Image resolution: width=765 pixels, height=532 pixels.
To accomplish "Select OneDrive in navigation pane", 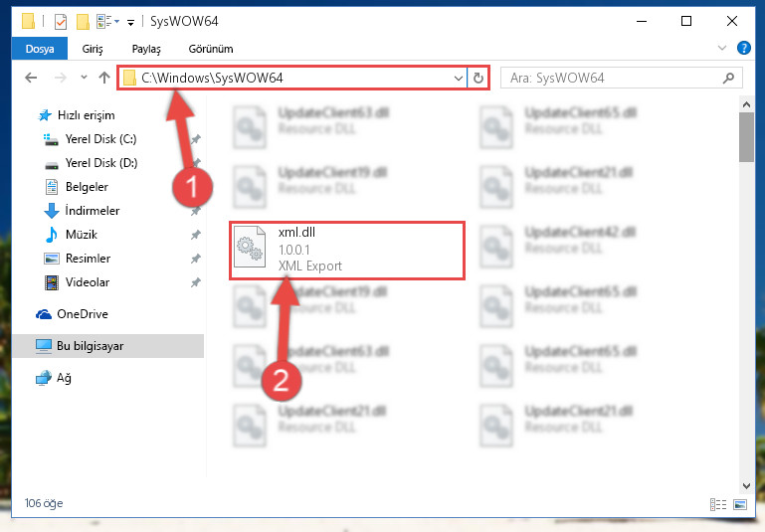I will click(x=83, y=314).
